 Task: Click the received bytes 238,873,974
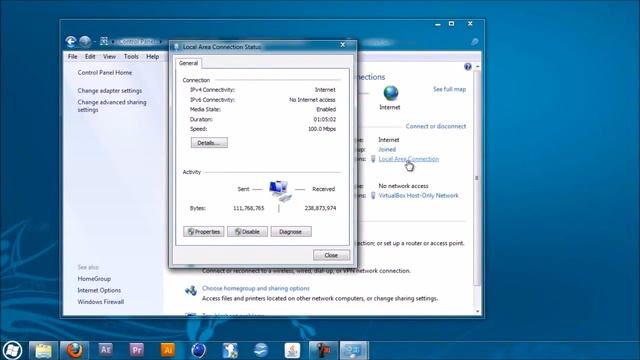(x=320, y=208)
